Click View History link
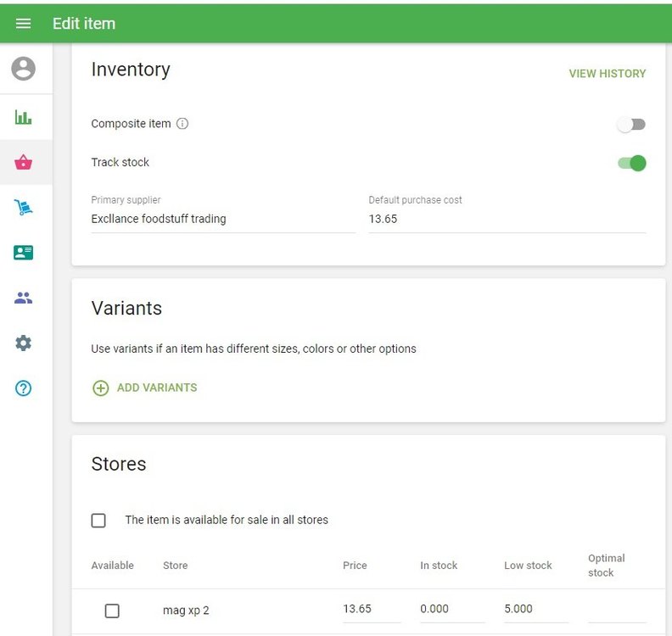The height and width of the screenshot is (636, 672). tap(607, 74)
